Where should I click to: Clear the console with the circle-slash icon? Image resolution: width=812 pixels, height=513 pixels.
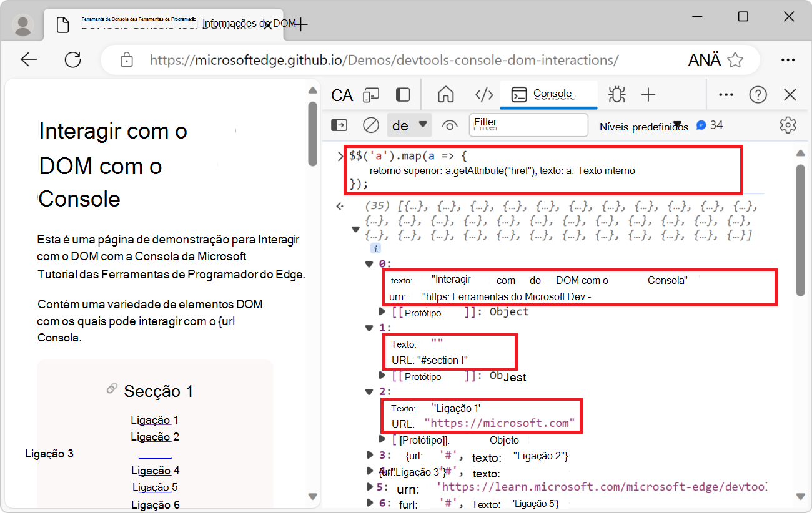[x=371, y=125]
